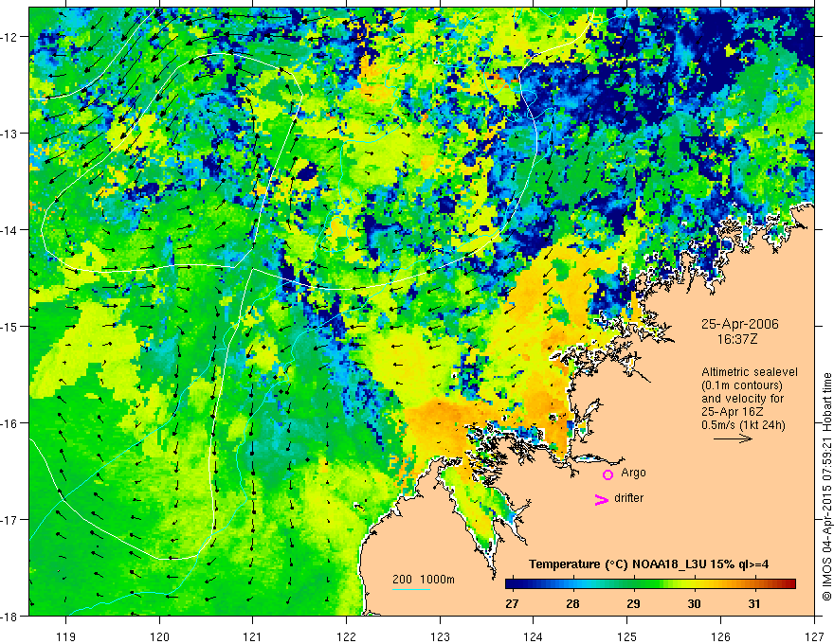Click the 'drifter' legend label
This screenshot has height=644, width=834.
pos(628,498)
